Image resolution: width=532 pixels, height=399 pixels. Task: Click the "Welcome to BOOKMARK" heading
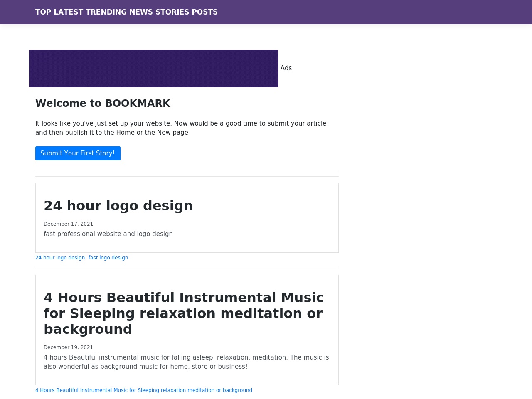103,103
